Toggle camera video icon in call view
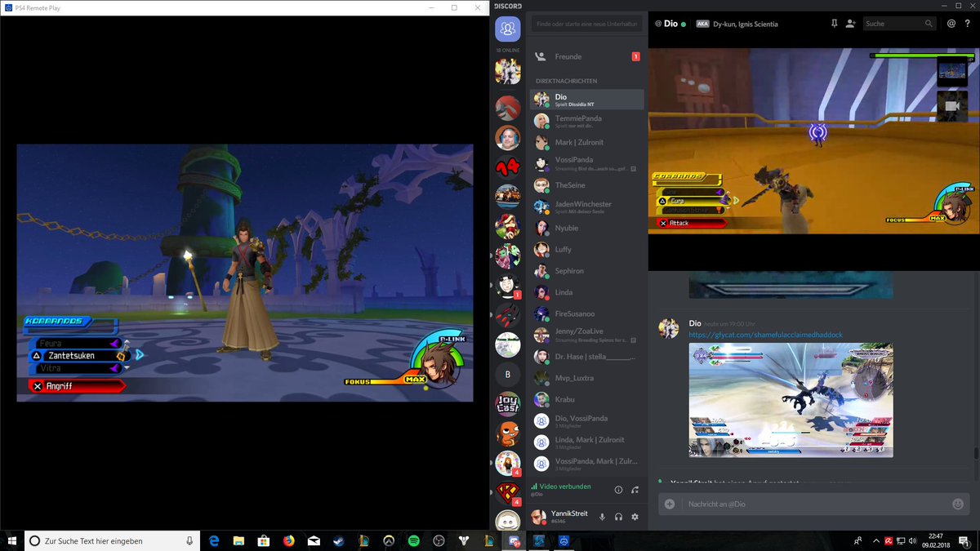This screenshot has width=980, height=551. tap(952, 106)
